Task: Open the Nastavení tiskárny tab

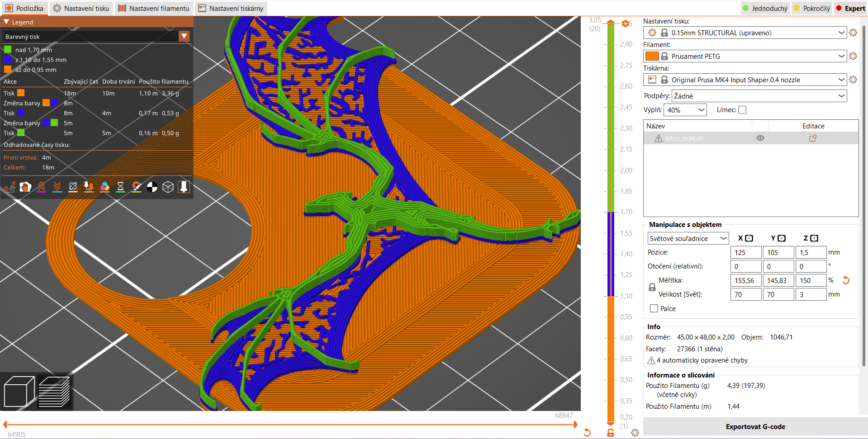Action: pyautogui.click(x=231, y=8)
